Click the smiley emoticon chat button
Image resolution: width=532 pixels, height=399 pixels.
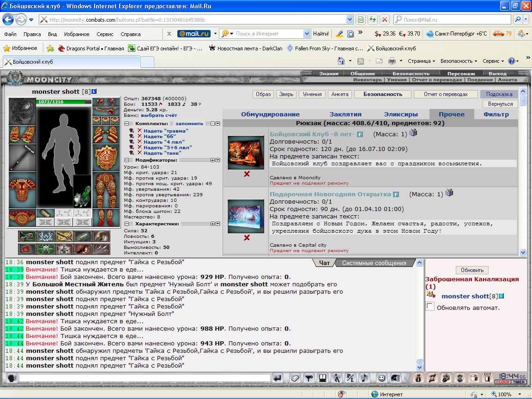(x=382, y=378)
